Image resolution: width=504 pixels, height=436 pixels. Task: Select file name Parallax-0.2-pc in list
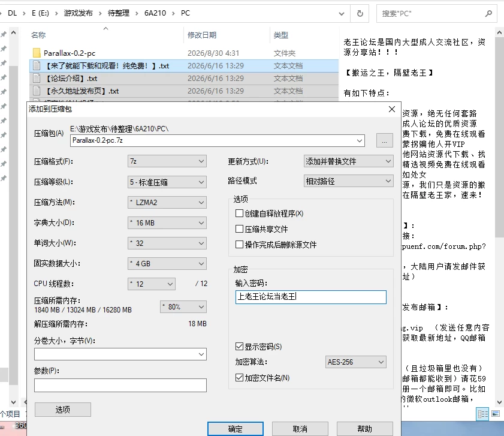point(70,53)
